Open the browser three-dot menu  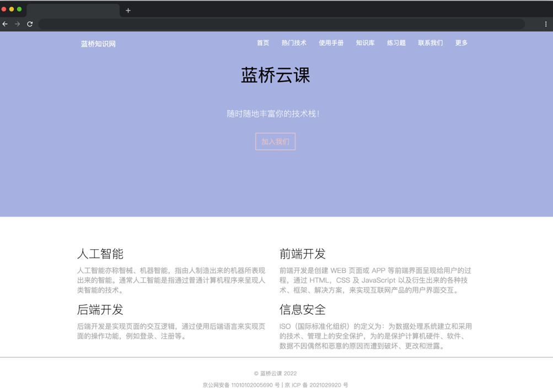(x=546, y=24)
